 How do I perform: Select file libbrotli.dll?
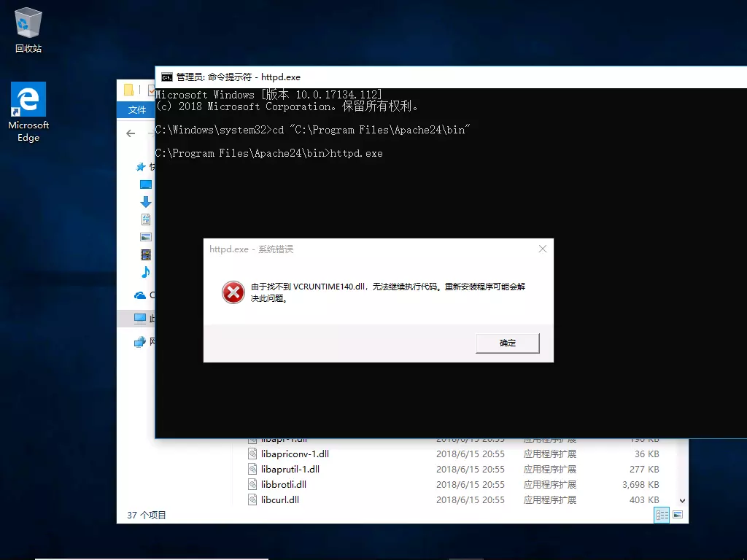click(284, 484)
